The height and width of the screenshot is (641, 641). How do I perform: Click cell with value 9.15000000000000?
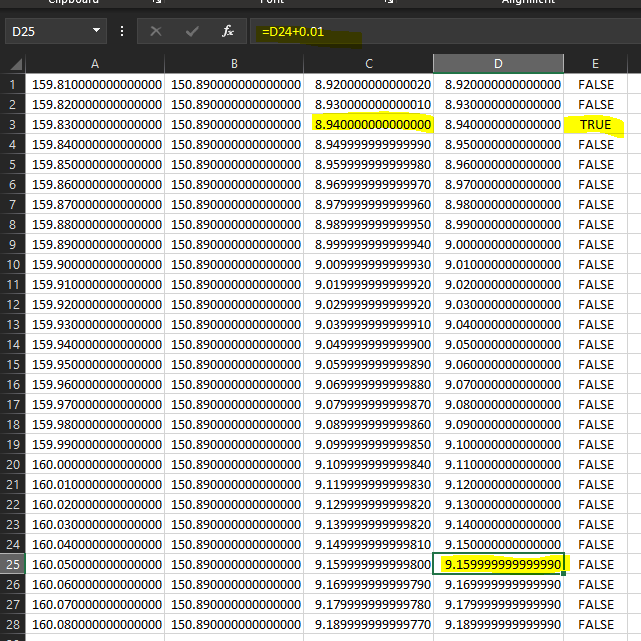pyautogui.click(x=498, y=545)
